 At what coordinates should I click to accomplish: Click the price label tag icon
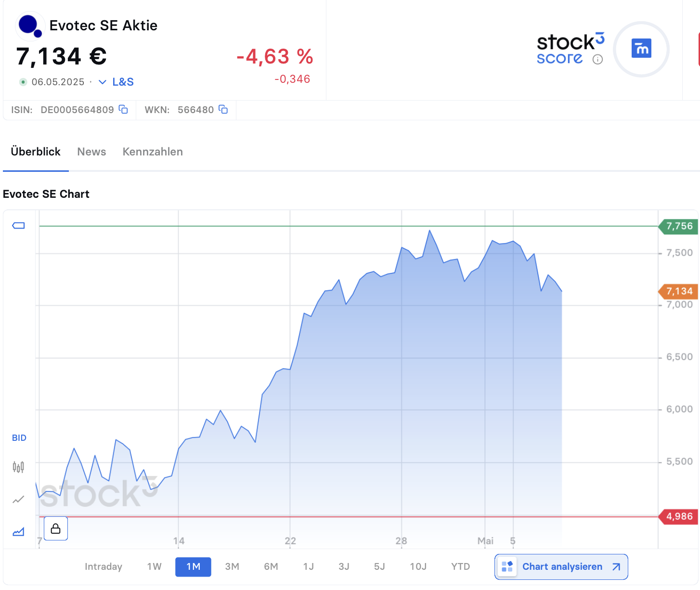click(x=18, y=226)
